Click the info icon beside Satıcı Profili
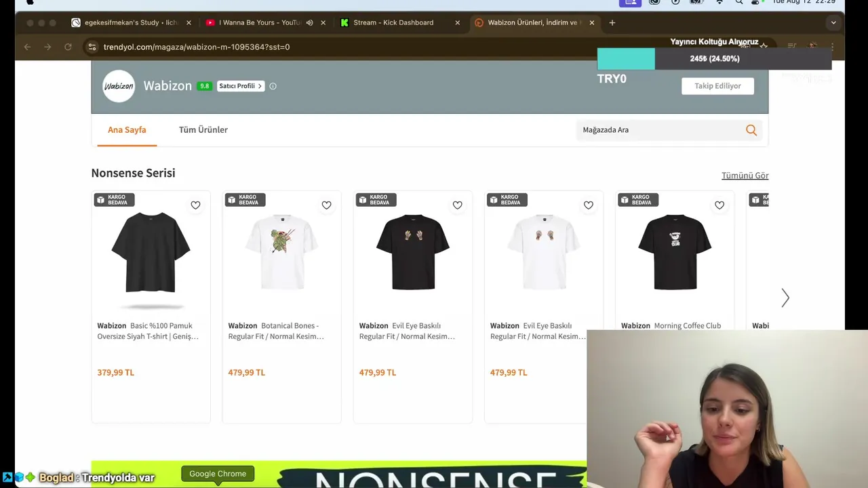The width and height of the screenshot is (868, 488). (273, 86)
